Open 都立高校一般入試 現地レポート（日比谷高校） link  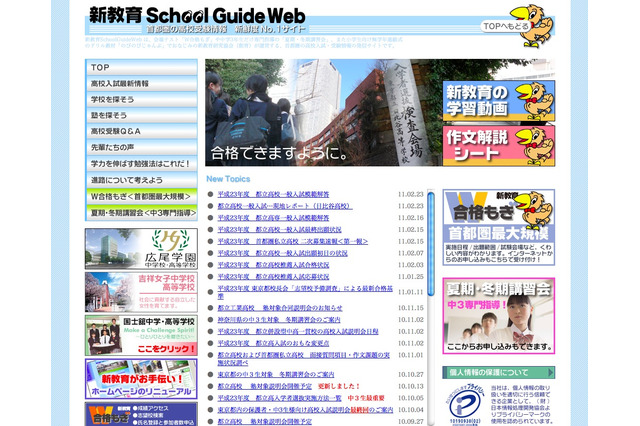[x=285, y=206]
